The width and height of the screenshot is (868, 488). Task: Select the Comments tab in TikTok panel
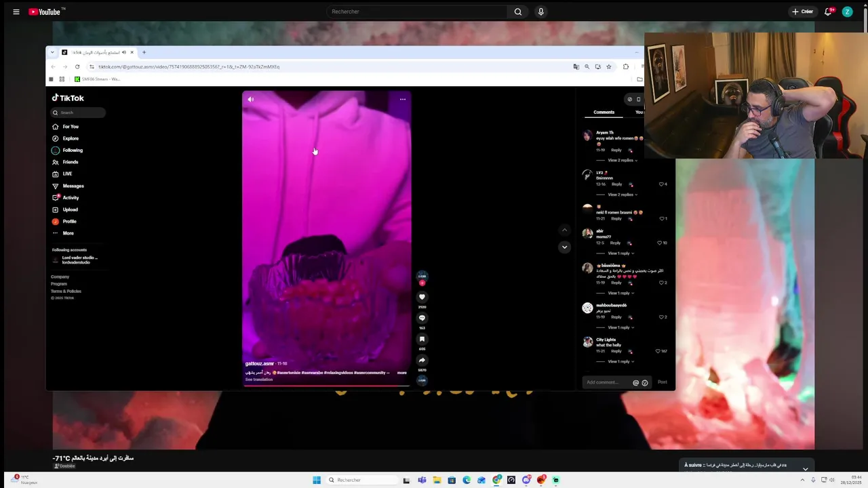[x=604, y=112]
